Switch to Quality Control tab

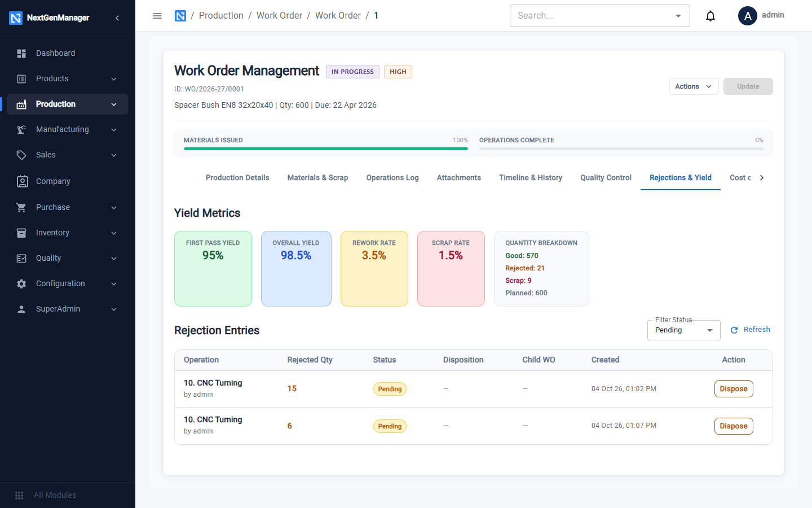point(606,178)
